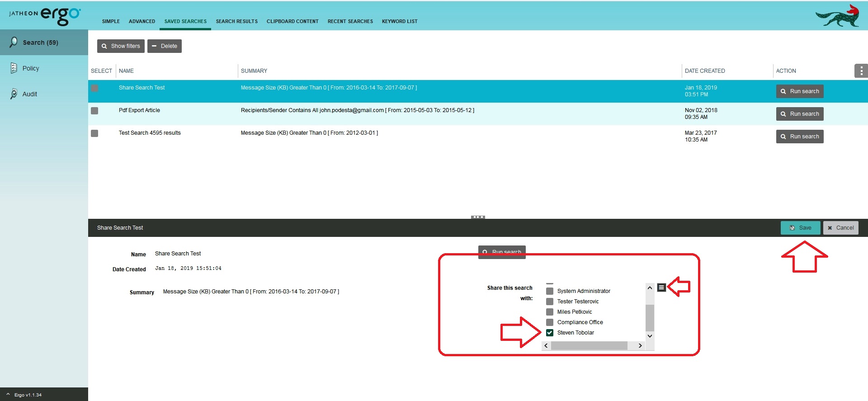This screenshot has width=868, height=401.
Task: Select the Pdf Export Article row checkbox
Action: [x=94, y=111]
